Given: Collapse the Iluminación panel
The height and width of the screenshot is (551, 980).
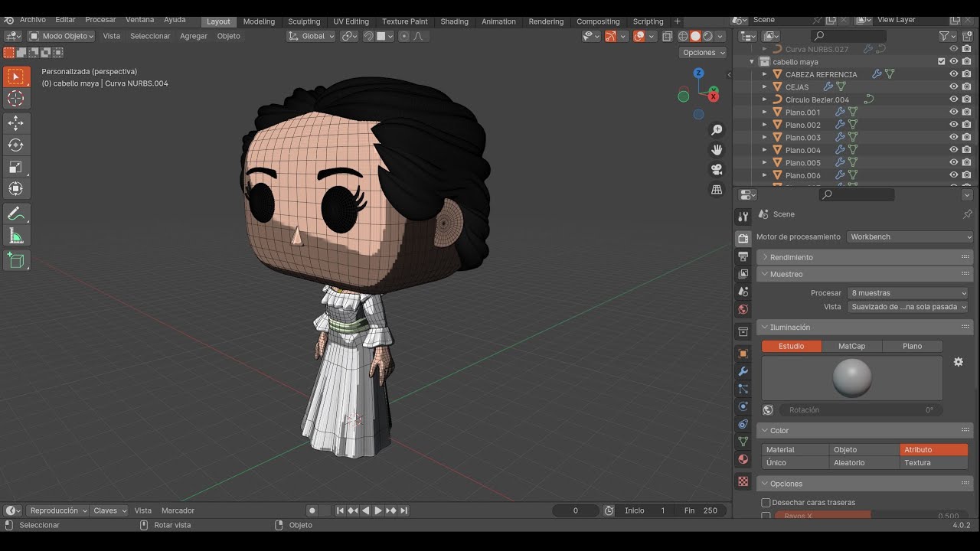Looking at the screenshot, I should click(x=865, y=328).
